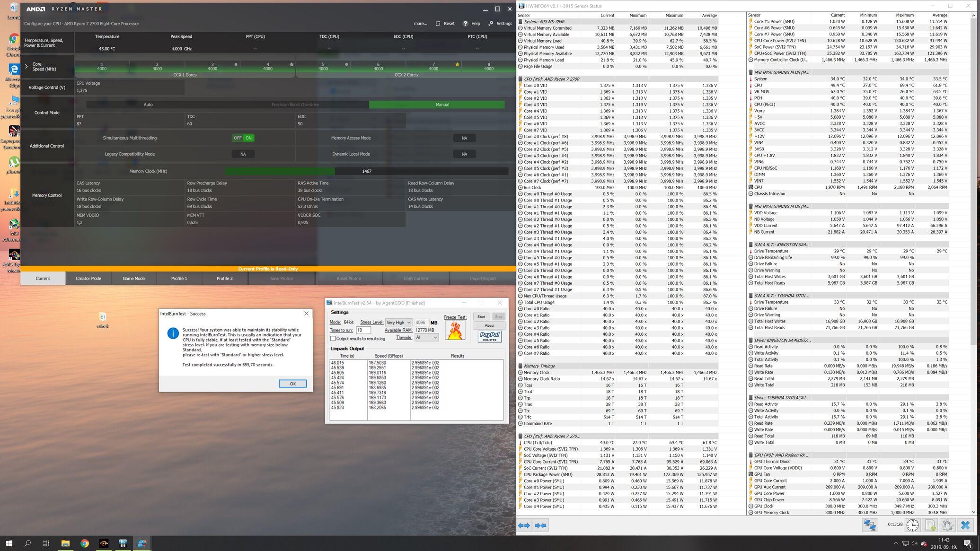Click HWiNFO logging start sheet icon

930,525
